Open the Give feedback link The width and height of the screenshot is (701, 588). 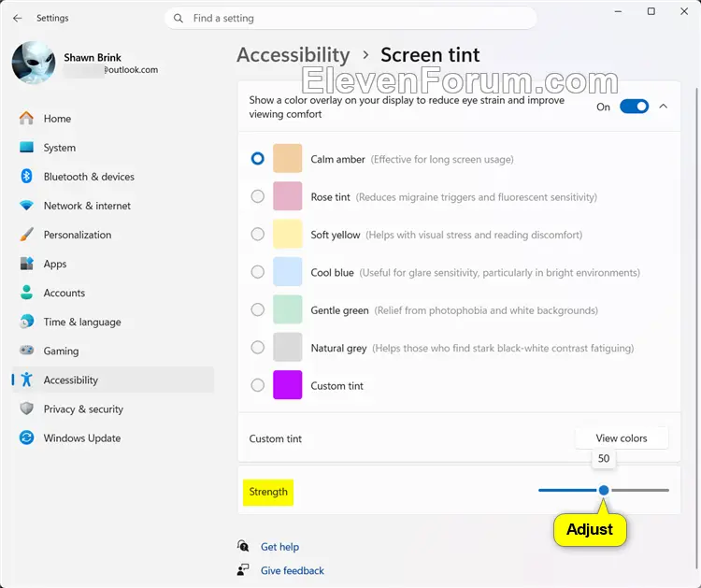tap(293, 570)
